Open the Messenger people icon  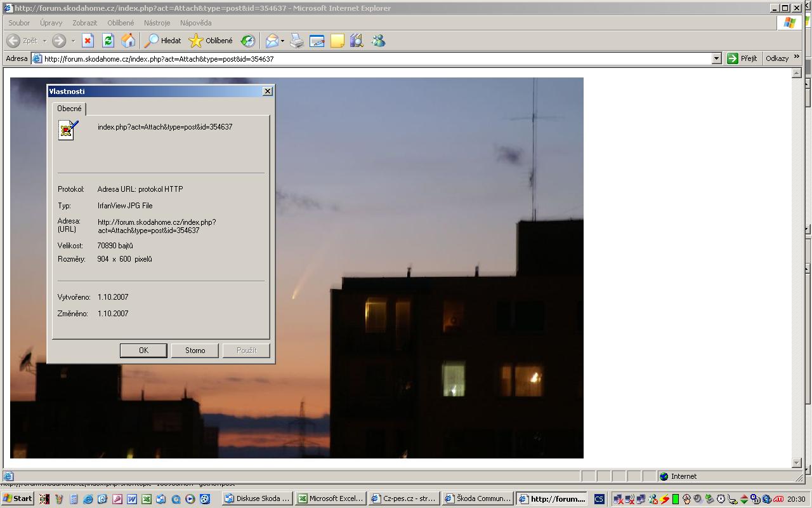378,41
